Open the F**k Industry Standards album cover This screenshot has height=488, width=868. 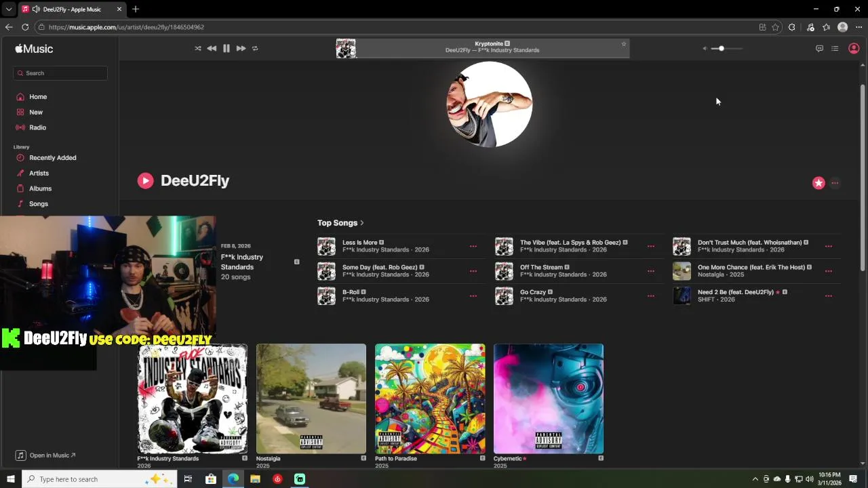coord(193,399)
